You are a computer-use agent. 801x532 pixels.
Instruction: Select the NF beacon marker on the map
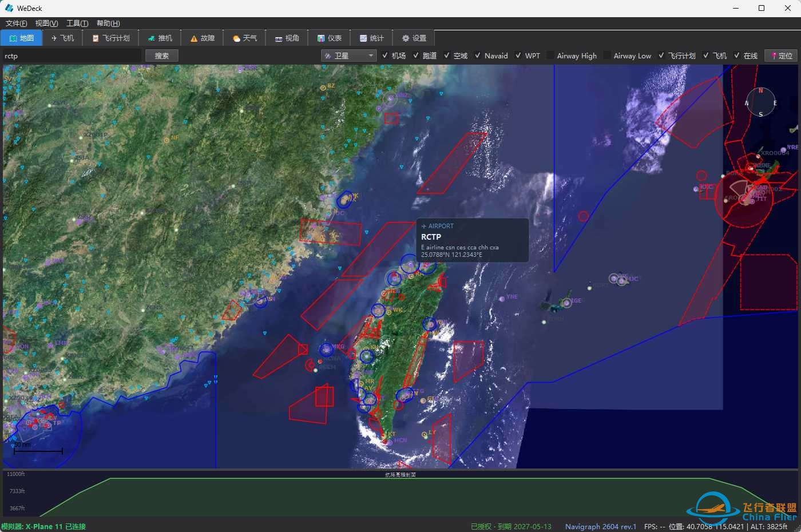coord(166,139)
